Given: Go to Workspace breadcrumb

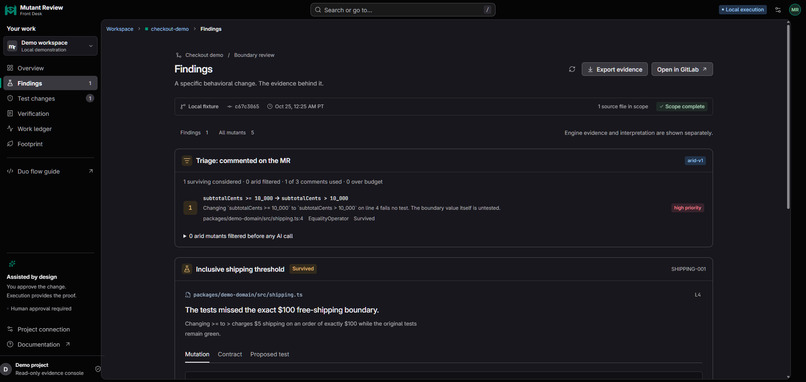Looking at the screenshot, I should [120, 29].
